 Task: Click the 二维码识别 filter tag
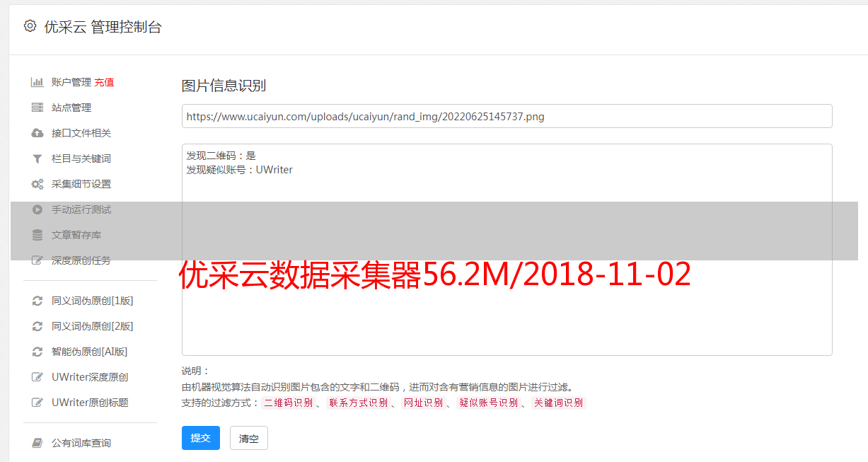pos(288,403)
